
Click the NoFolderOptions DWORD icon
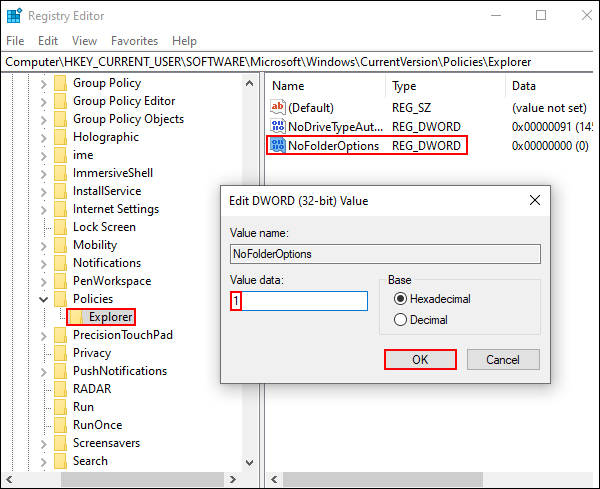tap(277, 145)
